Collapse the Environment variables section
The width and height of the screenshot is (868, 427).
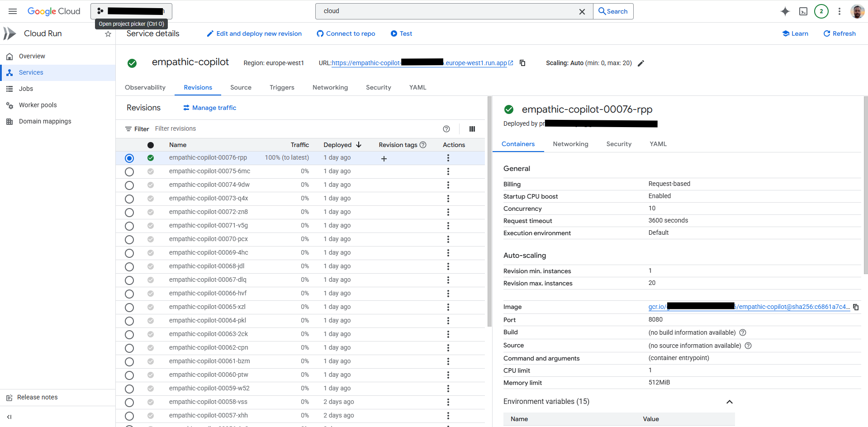(729, 402)
